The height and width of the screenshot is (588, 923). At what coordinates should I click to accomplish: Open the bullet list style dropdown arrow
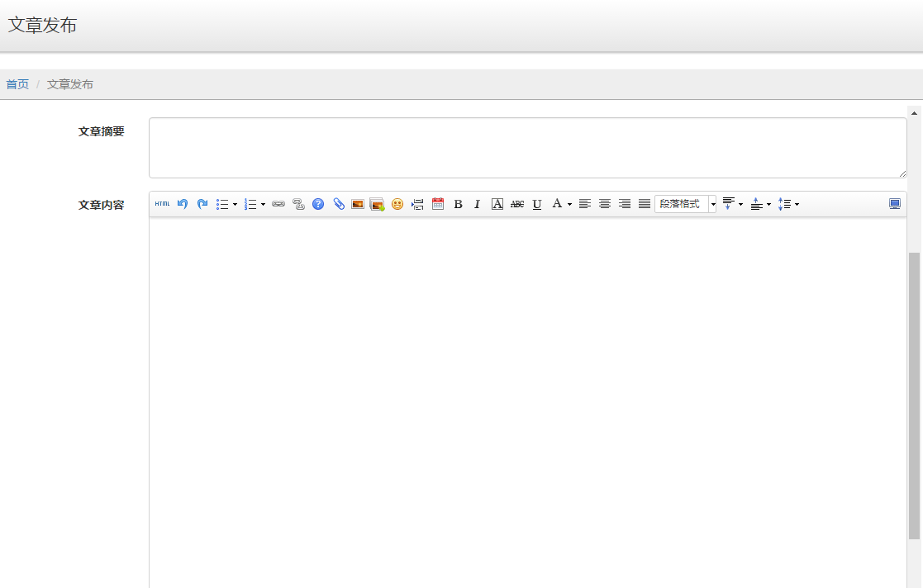pos(235,204)
